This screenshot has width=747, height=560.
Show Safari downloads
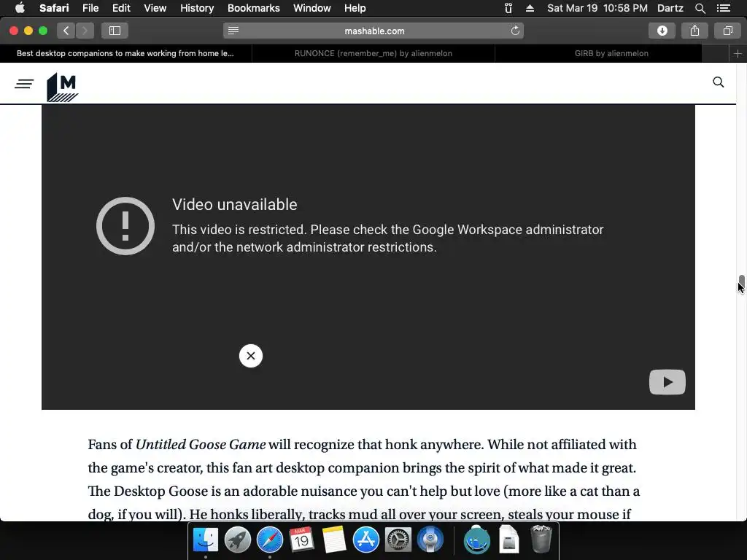(x=662, y=31)
